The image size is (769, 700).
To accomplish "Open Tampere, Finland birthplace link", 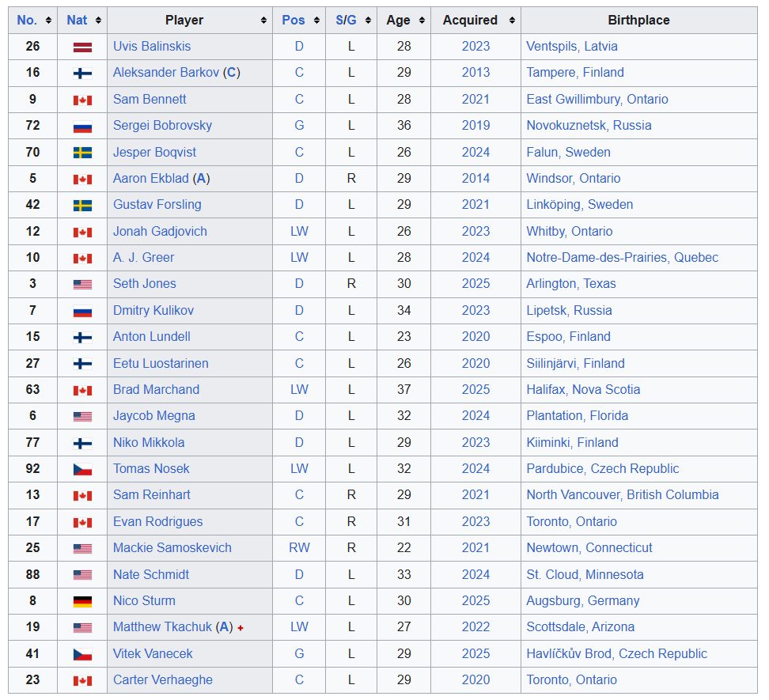I will 575,73.
